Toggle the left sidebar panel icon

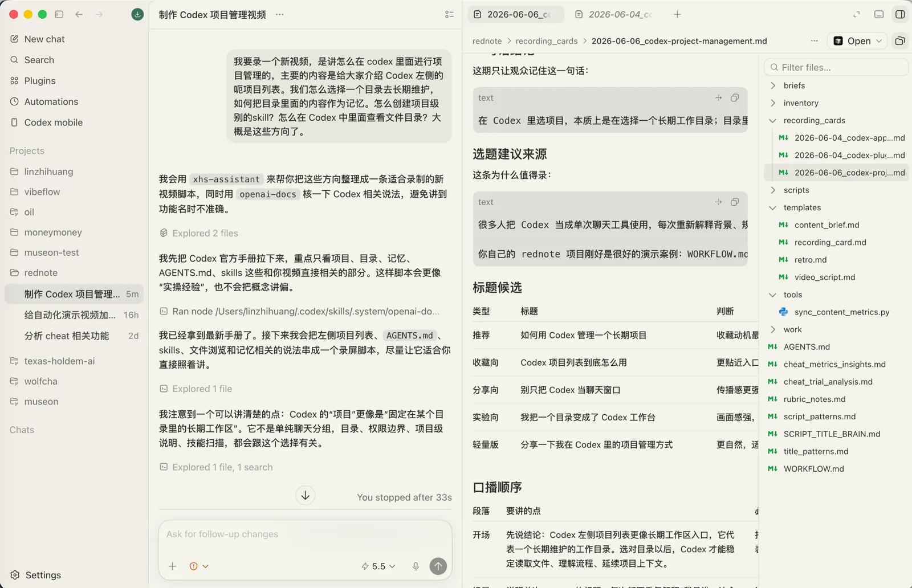[x=59, y=14]
